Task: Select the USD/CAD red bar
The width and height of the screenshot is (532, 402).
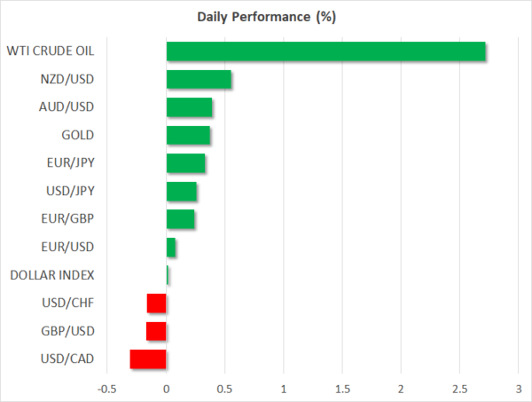Action: coord(148,359)
